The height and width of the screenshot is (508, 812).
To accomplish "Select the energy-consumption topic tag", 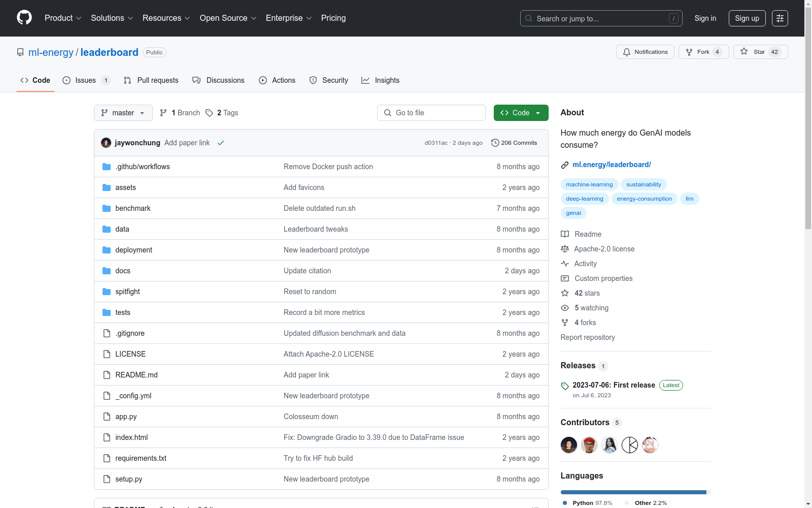I will [645, 199].
